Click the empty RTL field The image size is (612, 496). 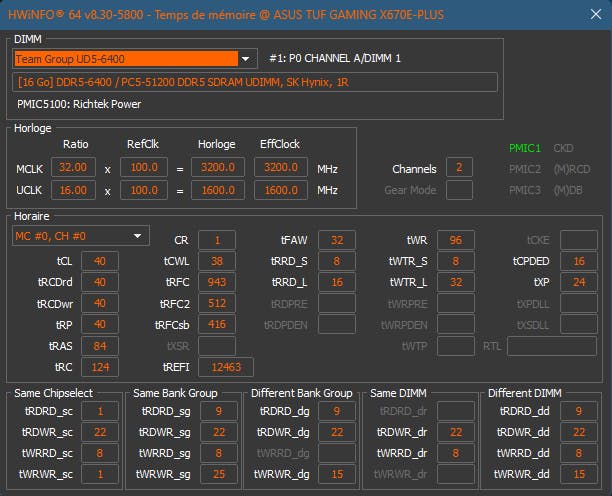[x=551, y=346]
